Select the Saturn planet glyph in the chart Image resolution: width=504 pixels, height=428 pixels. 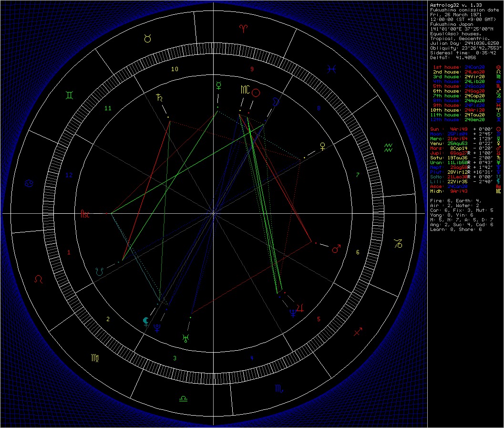point(159,97)
